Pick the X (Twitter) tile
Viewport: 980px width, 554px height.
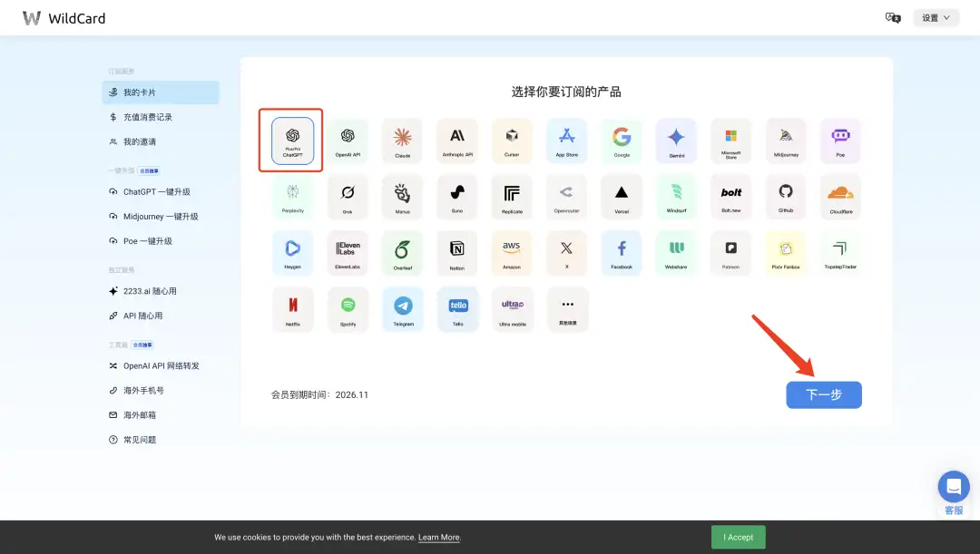567,253
